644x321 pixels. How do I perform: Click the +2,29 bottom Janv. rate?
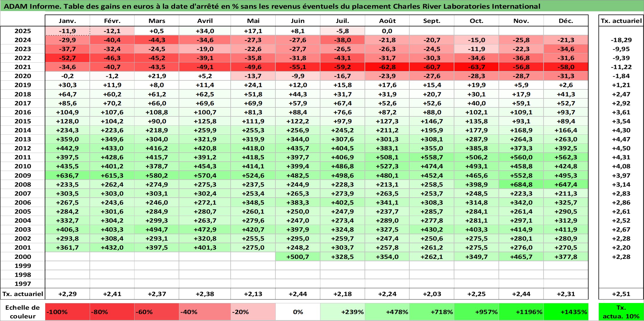coord(67,294)
